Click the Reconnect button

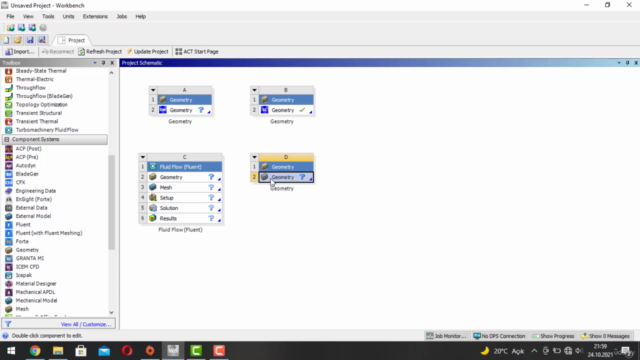pos(58,51)
